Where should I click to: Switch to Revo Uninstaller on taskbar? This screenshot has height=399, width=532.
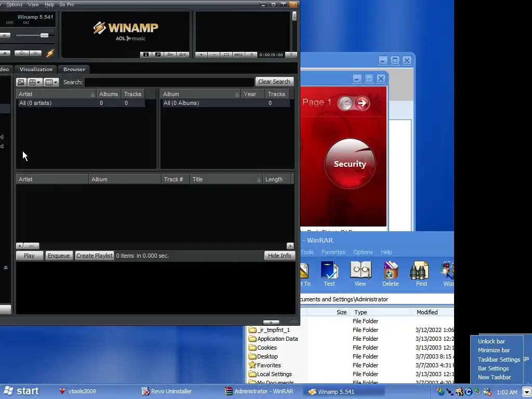[x=167, y=391]
